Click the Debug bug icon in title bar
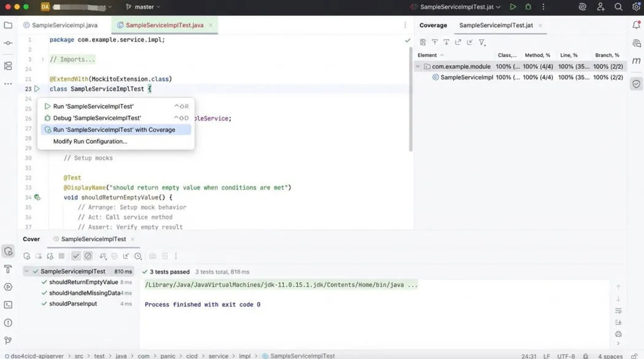This screenshot has width=644, height=359. (528, 7)
